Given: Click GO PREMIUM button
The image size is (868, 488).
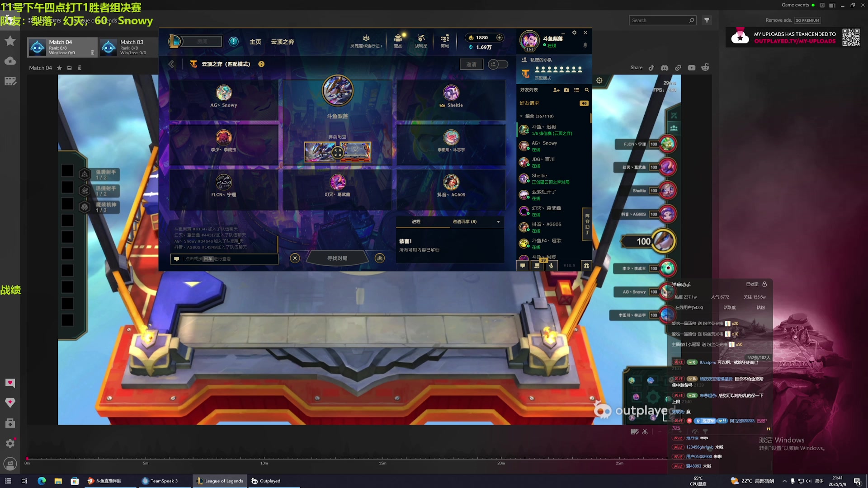Looking at the screenshot, I should point(807,20).
